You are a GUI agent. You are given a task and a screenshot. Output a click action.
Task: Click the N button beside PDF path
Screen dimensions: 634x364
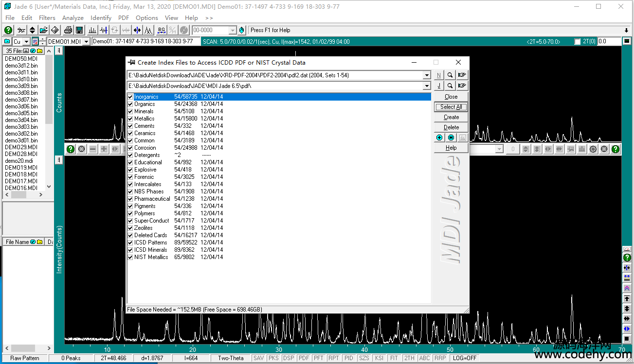click(x=439, y=75)
